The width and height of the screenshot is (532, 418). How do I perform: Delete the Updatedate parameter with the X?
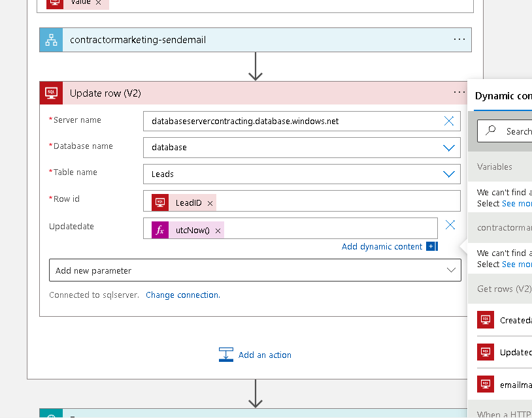[x=450, y=225]
